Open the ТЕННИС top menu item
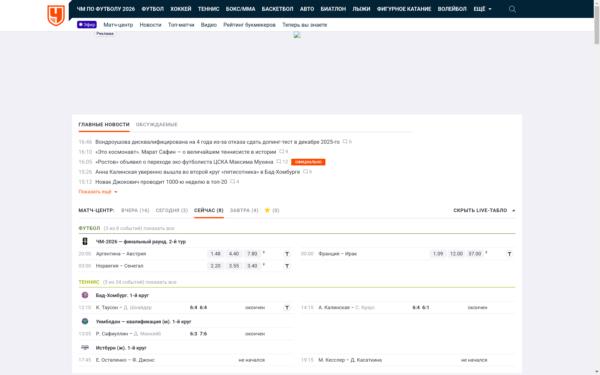Image resolution: width=600 pixels, height=375 pixels. 209,9
